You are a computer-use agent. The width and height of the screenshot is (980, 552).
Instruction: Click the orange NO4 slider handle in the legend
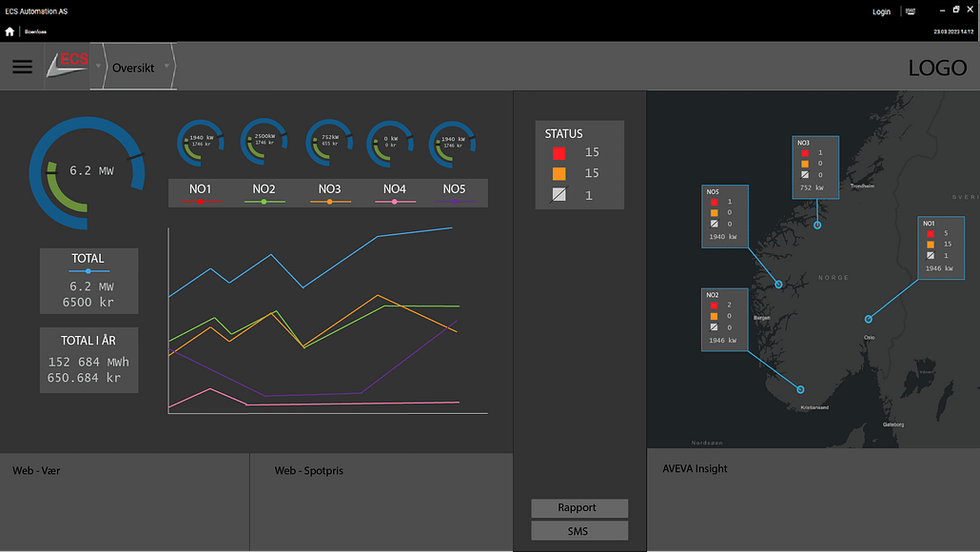click(x=394, y=201)
